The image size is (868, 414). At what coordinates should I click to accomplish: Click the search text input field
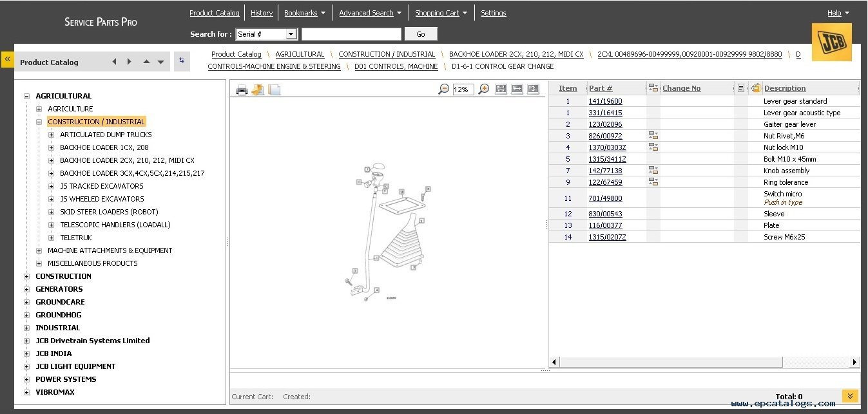coord(351,34)
